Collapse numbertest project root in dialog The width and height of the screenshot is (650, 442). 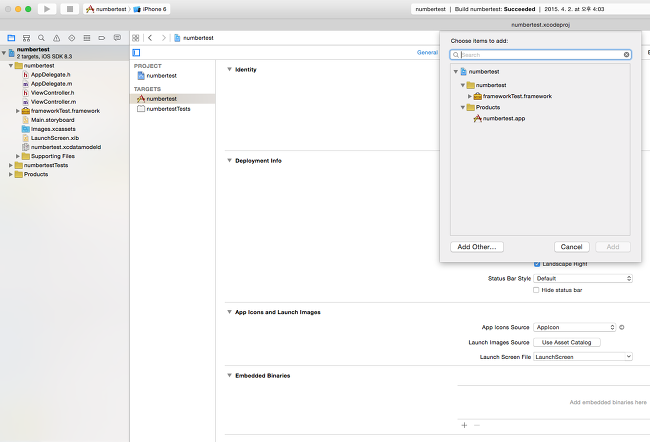tap(456, 72)
